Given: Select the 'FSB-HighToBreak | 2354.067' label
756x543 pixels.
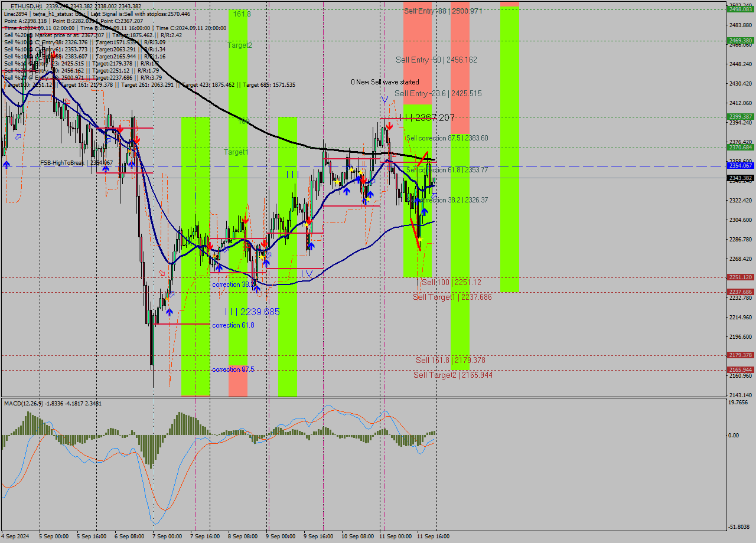Looking at the screenshot, I should 76,162.
